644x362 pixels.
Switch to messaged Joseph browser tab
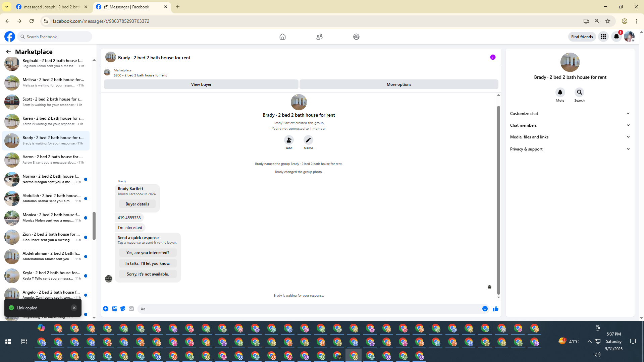[52, 7]
